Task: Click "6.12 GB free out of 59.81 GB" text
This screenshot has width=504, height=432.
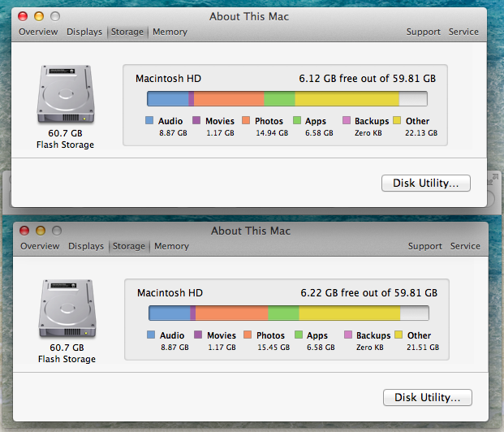Action: [368, 79]
